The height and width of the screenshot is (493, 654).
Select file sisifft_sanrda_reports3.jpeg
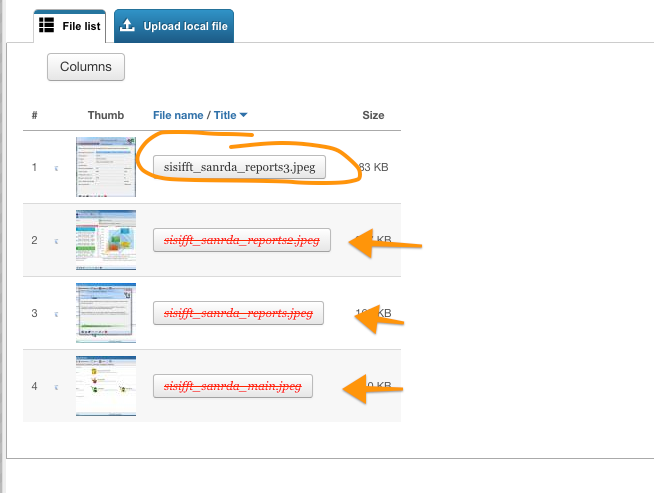pos(239,167)
